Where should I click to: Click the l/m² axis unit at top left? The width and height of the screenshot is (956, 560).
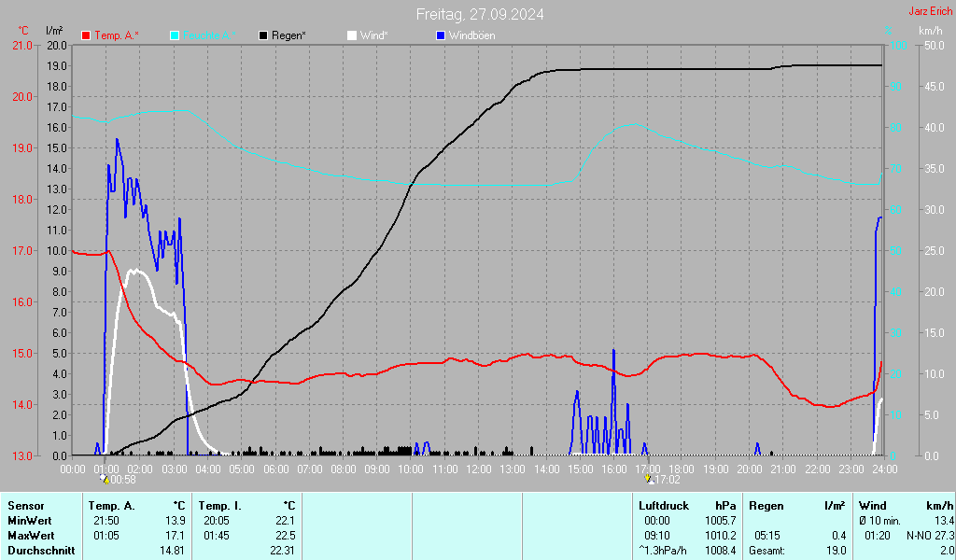pos(54,30)
